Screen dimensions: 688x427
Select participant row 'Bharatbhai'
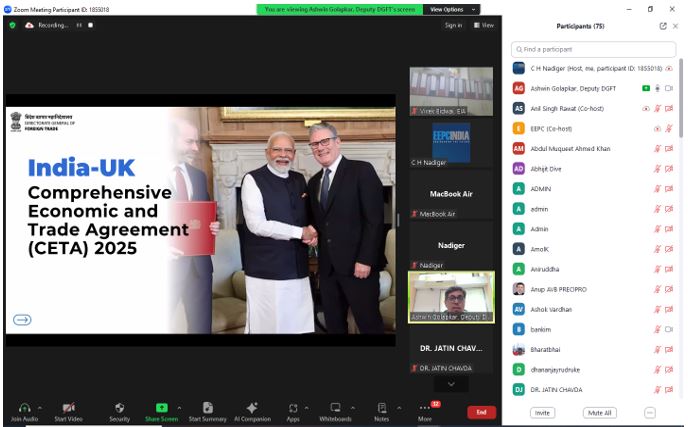pyautogui.click(x=593, y=350)
